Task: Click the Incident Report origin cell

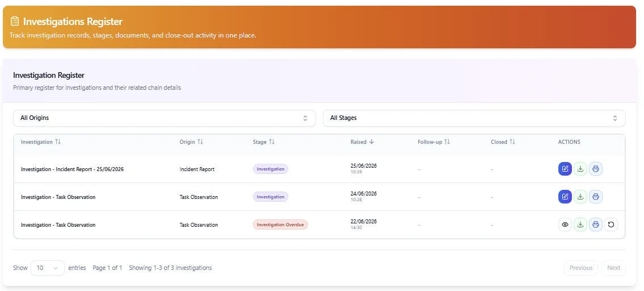Action: click(197, 169)
